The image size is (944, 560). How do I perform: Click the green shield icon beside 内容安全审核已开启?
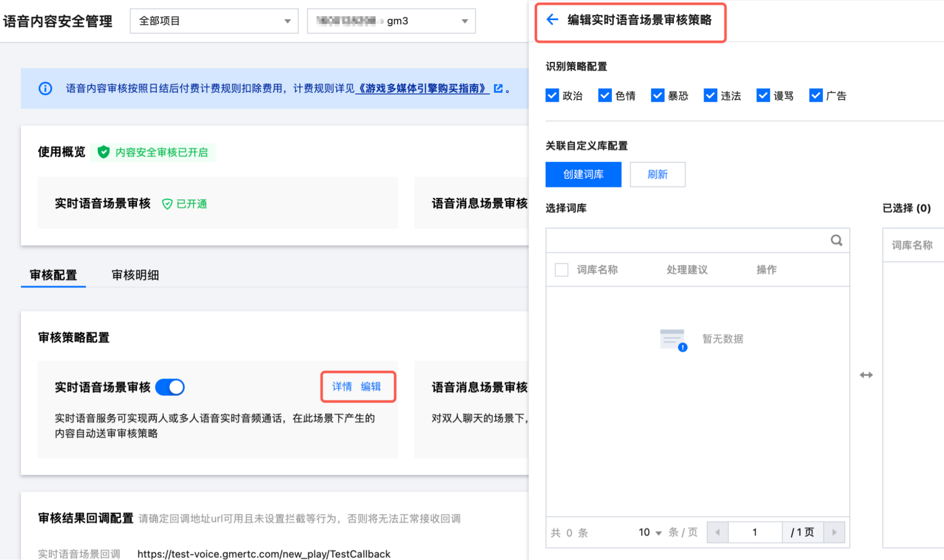[x=103, y=152]
